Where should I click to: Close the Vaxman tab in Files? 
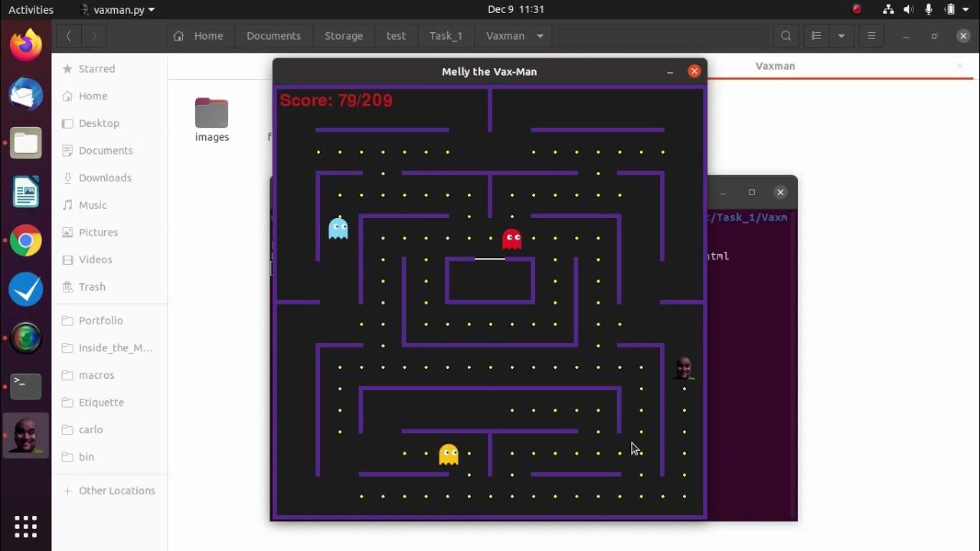coord(959,66)
